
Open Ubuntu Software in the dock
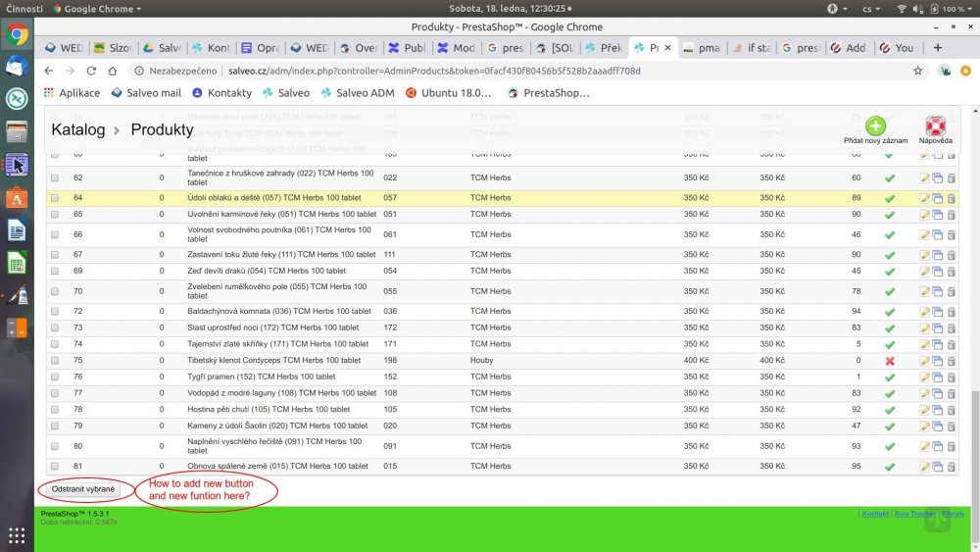pos(17,198)
